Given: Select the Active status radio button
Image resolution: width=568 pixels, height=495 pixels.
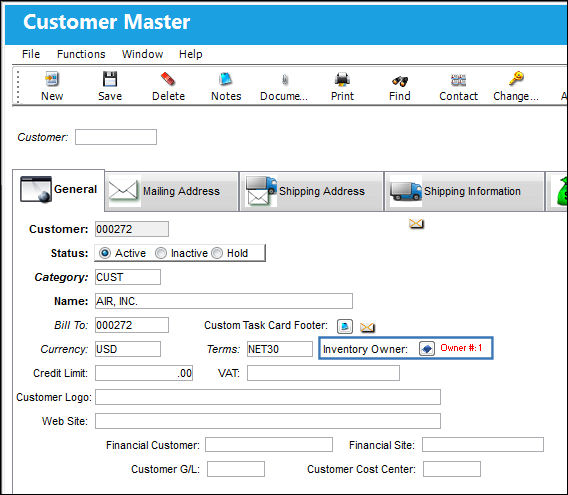Looking at the screenshot, I should (x=105, y=253).
